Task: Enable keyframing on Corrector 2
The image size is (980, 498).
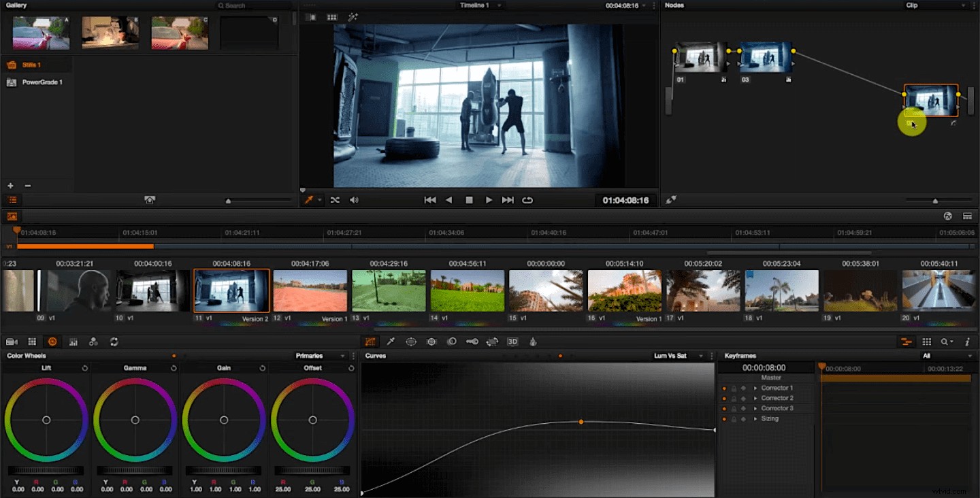Action: click(x=744, y=399)
